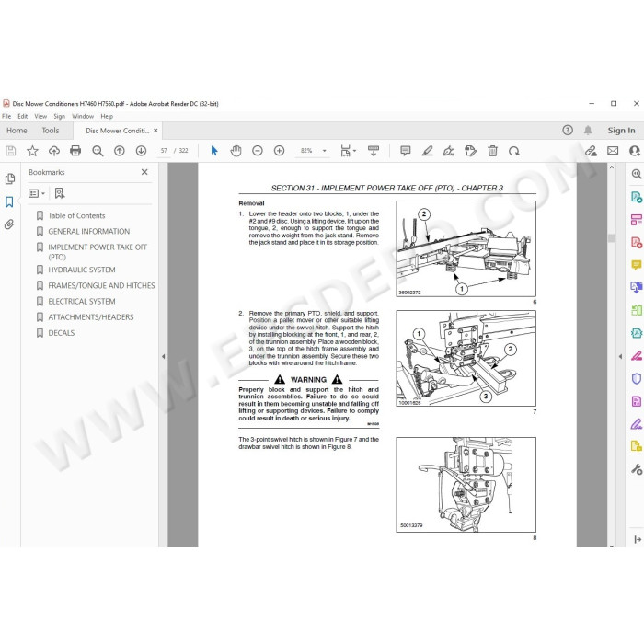Open the right pane Protect shield icon
644x644 pixels.
[x=637, y=378]
